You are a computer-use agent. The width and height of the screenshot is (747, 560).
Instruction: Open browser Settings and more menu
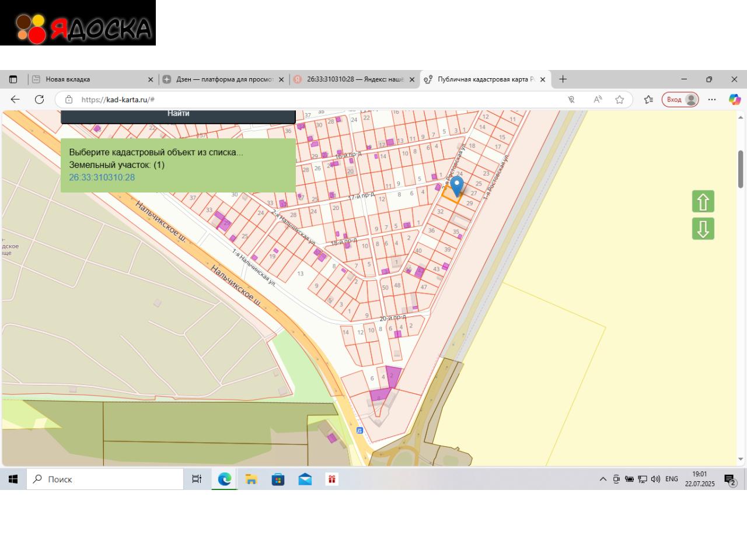point(711,100)
